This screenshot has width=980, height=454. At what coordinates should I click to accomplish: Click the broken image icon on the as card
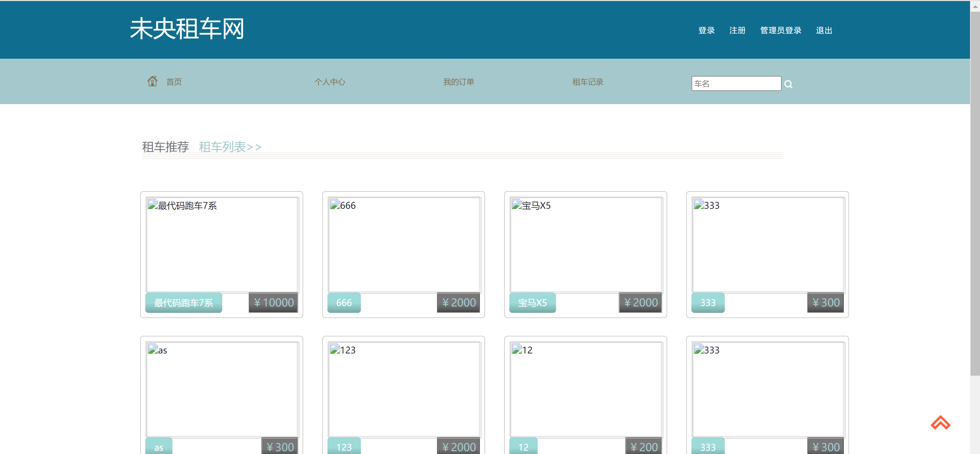click(x=152, y=349)
